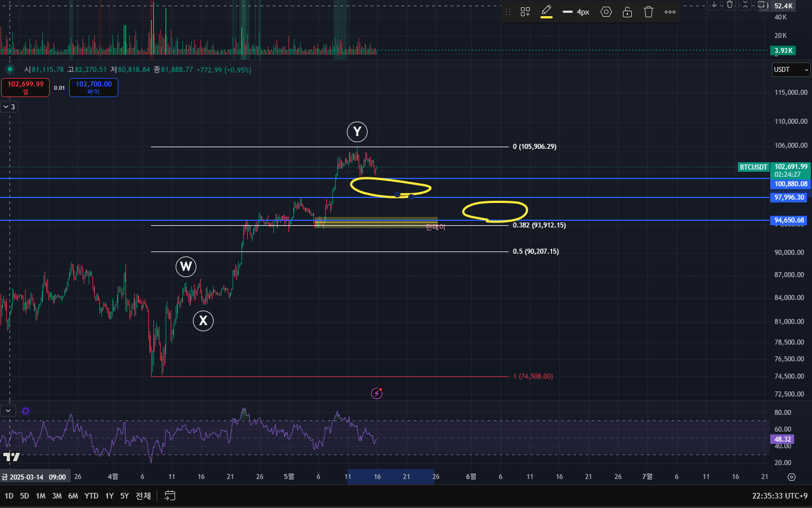Viewport: 812px width, 508px height.
Task: Click the price change +772.99 (+0.95%) text
Action: [x=224, y=70]
